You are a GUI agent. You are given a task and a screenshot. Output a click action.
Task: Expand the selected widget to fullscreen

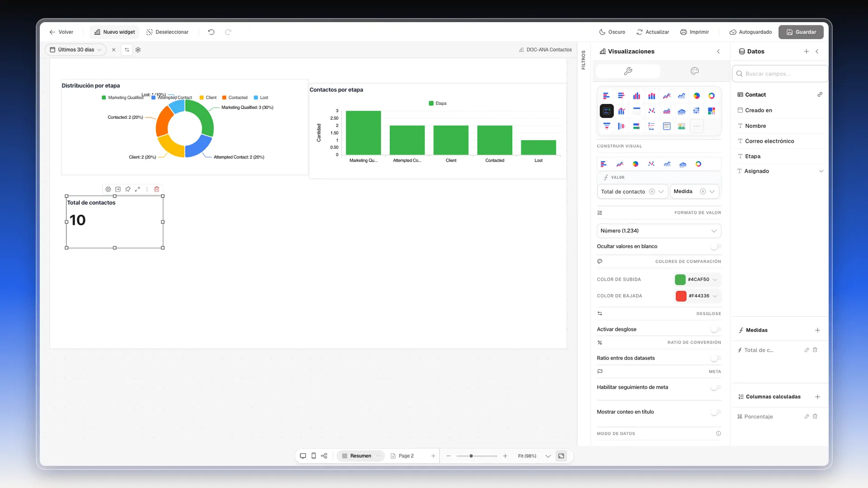(137, 189)
